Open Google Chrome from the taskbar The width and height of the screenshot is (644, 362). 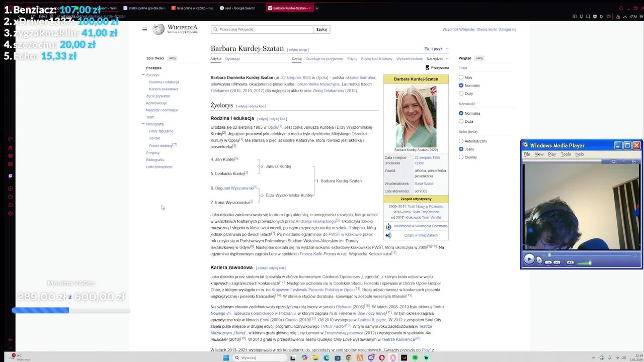click(x=348, y=357)
